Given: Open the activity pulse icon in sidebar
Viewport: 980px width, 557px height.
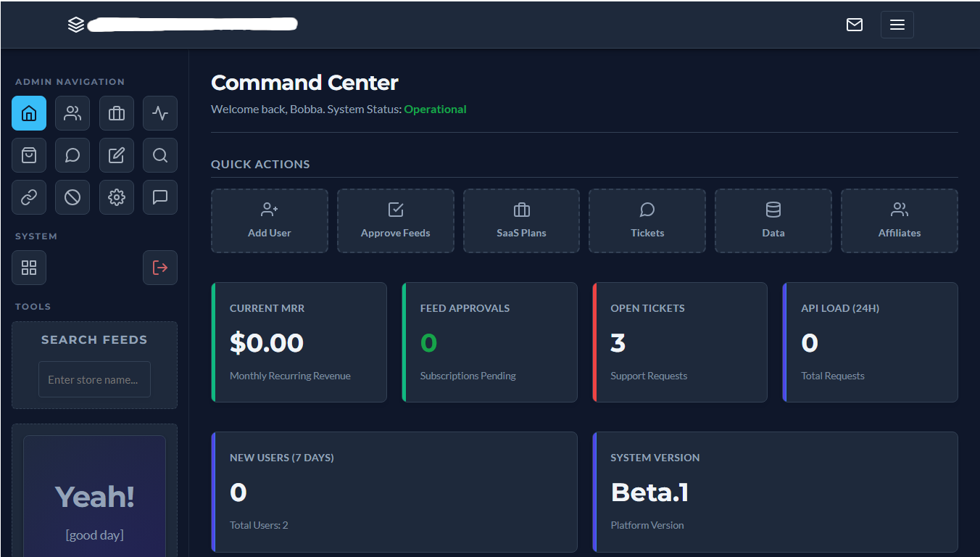Looking at the screenshot, I should click(160, 114).
